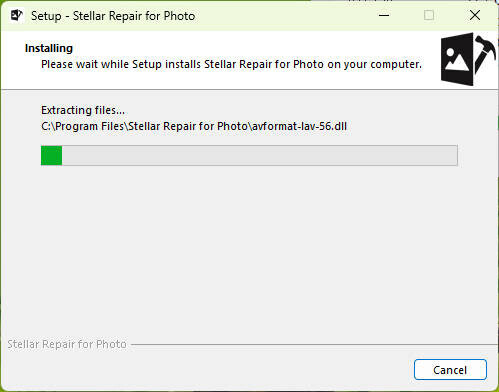Click the green filled part of progress bar
Image resolution: width=499 pixels, height=392 pixels.
pos(51,155)
